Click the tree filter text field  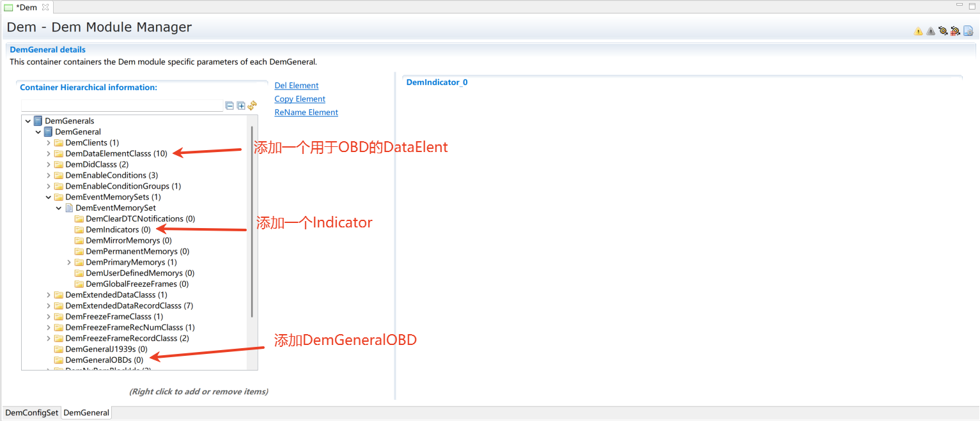click(121, 106)
